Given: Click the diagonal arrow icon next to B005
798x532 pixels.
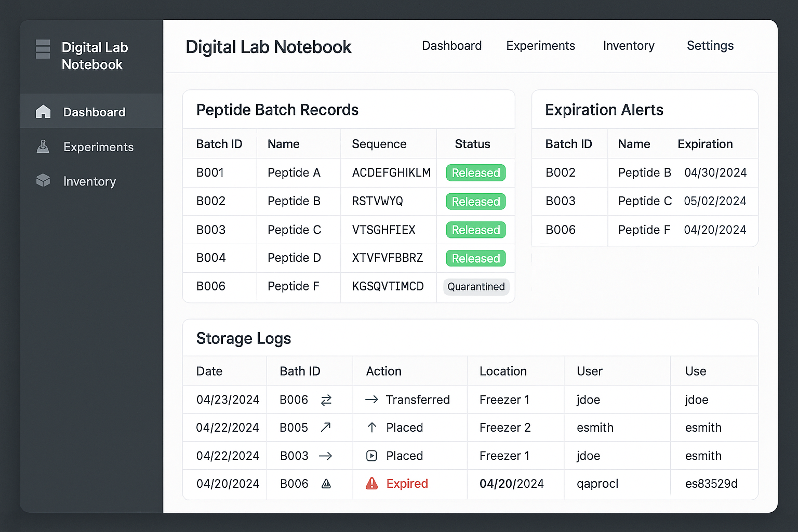Looking at the screenshot, I should [326, 427].
